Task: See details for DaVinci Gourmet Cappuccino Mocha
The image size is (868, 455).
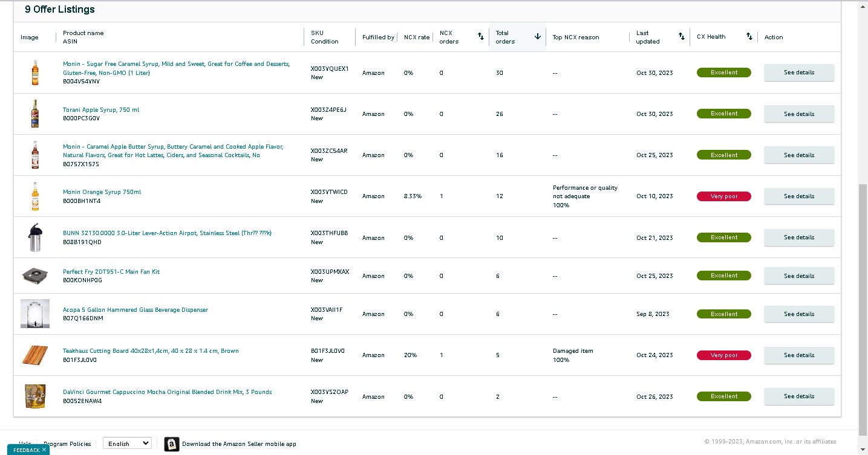Action: point(799,396)
